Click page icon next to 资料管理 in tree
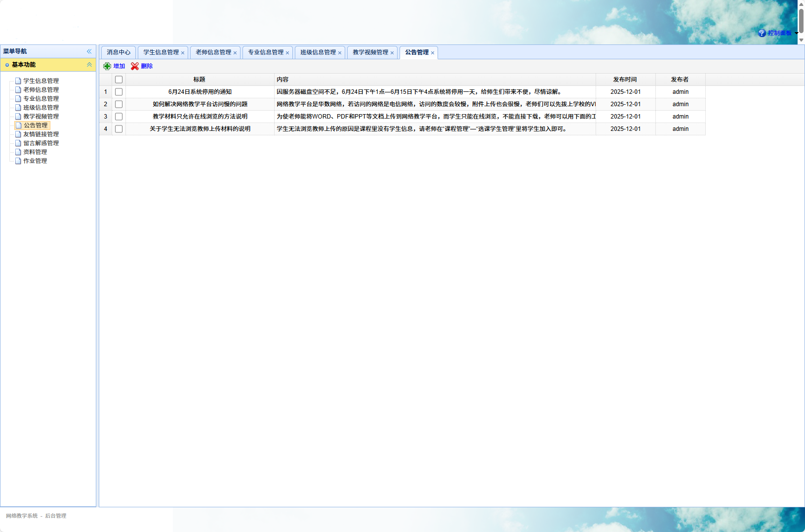Screen dimensions: 805x532 point(18,152)
